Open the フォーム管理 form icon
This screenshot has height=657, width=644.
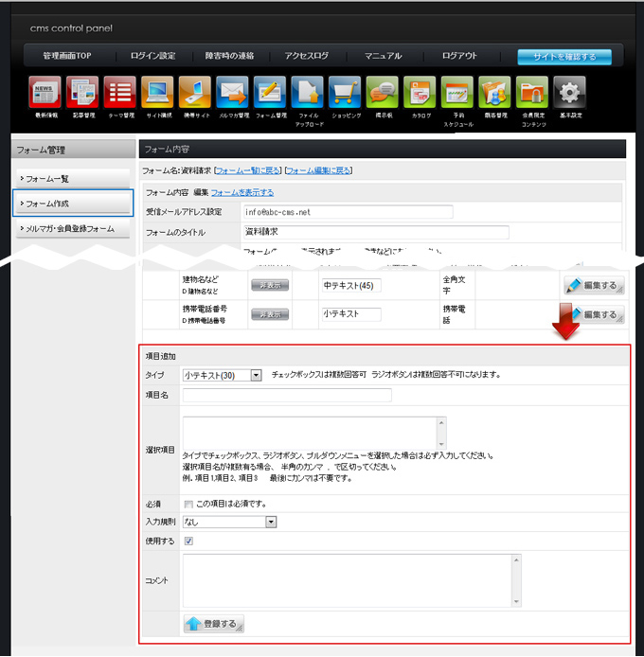(270, 93)
